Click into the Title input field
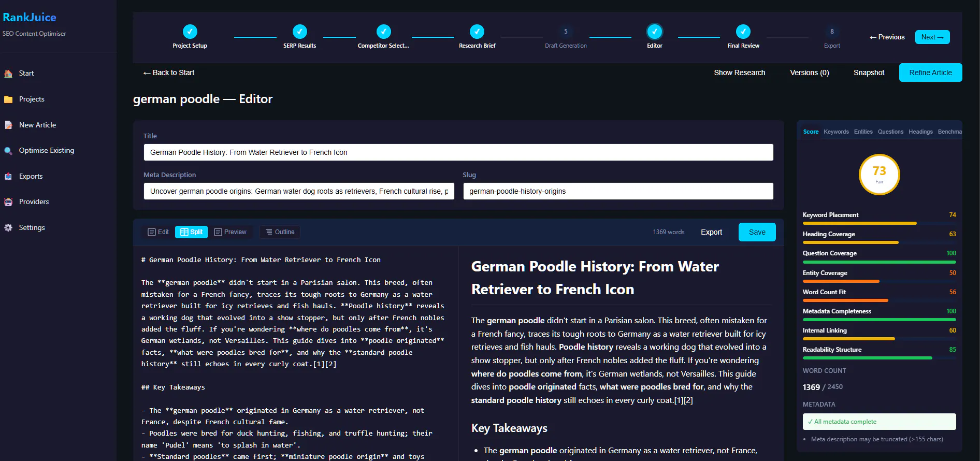This screenshot has width=980, height=461. [x=458, y=152]
